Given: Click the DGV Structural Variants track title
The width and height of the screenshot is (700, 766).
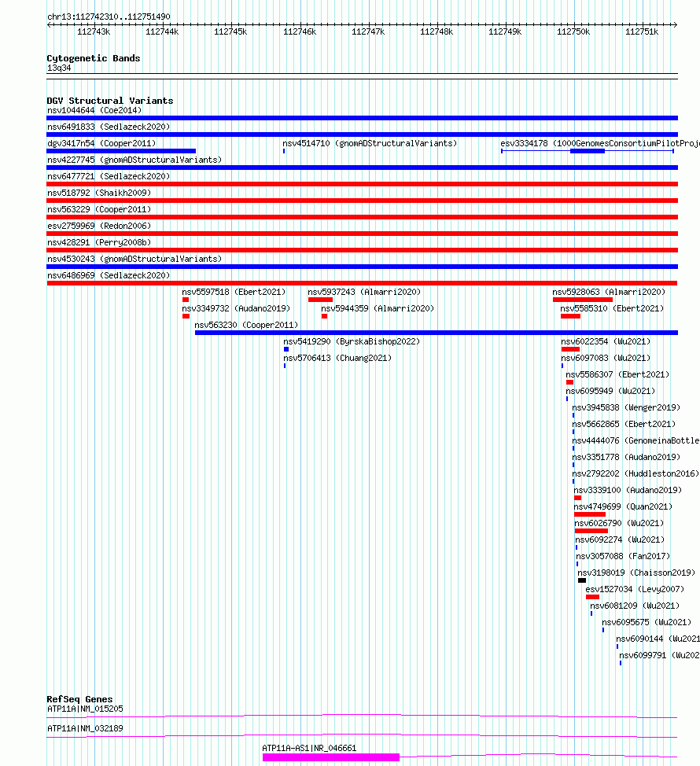Looking at the screenshot, I should 110,101.
